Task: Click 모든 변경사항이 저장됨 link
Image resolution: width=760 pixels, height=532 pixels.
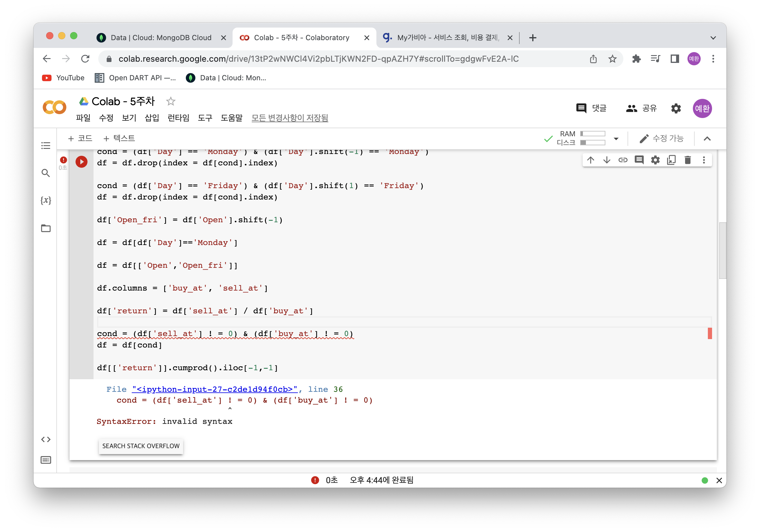Action: [289, 118]
